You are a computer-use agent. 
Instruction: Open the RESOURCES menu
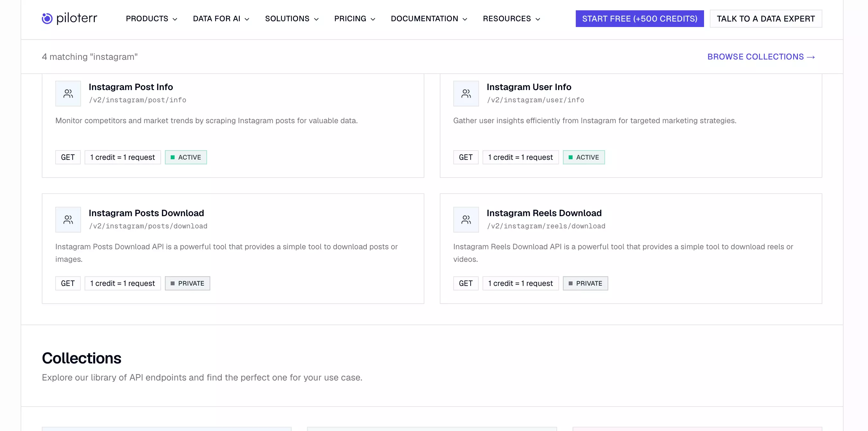511,19
